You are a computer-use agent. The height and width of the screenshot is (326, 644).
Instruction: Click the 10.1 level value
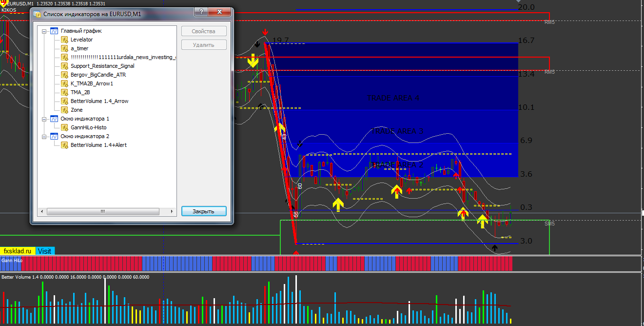coord(527,107)
